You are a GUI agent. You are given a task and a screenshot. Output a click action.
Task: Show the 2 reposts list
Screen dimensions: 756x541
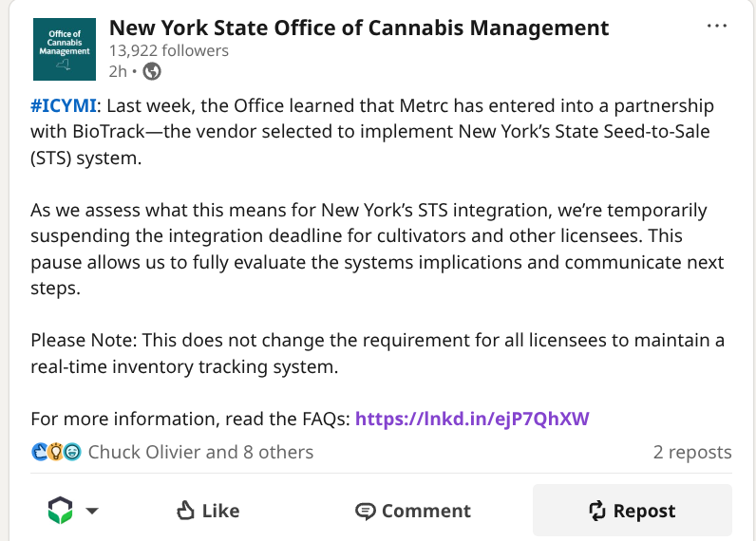click(691, 452)
